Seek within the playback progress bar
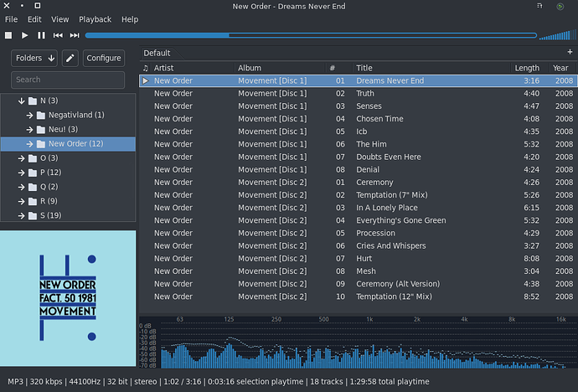Viewport: 578px width, 392px height. [310, 35]
